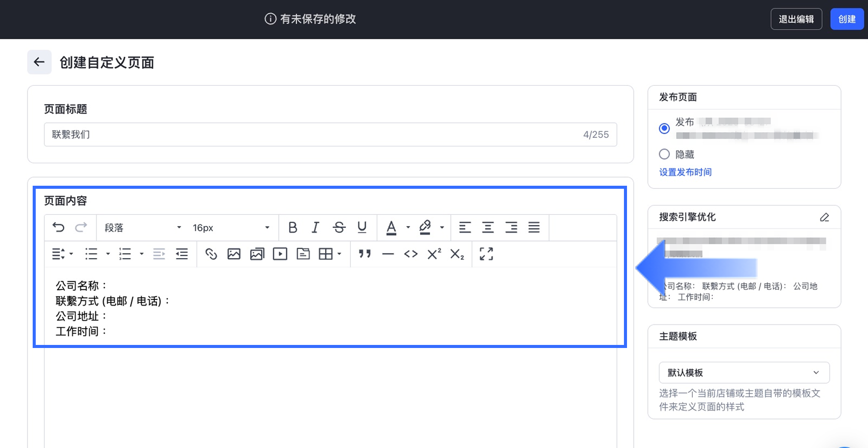
Task: Insert a table
Action: (x=326, y=254)
